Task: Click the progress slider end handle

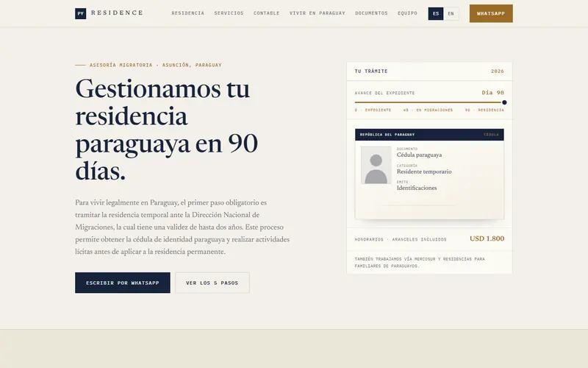Action: tap(504, 102)
